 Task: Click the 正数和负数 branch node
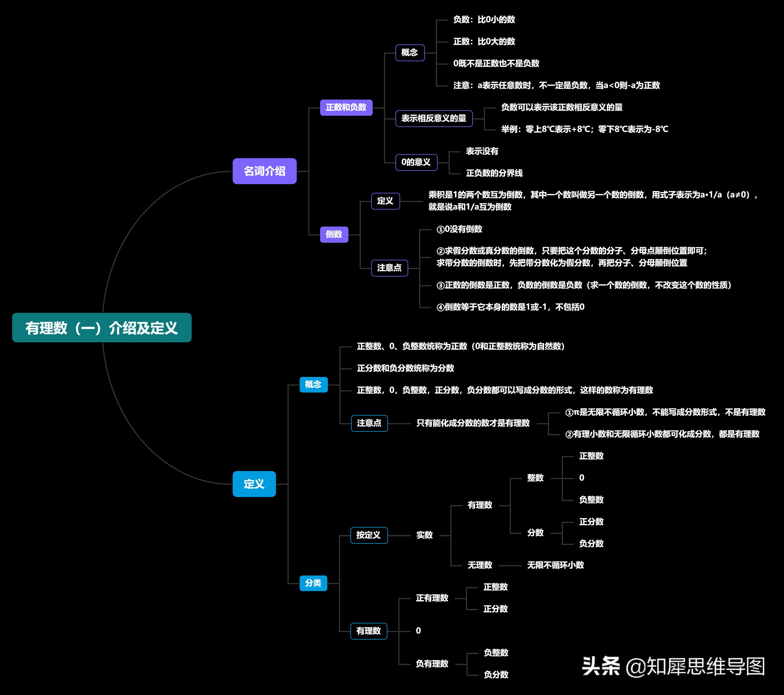(x=346, y=107)
